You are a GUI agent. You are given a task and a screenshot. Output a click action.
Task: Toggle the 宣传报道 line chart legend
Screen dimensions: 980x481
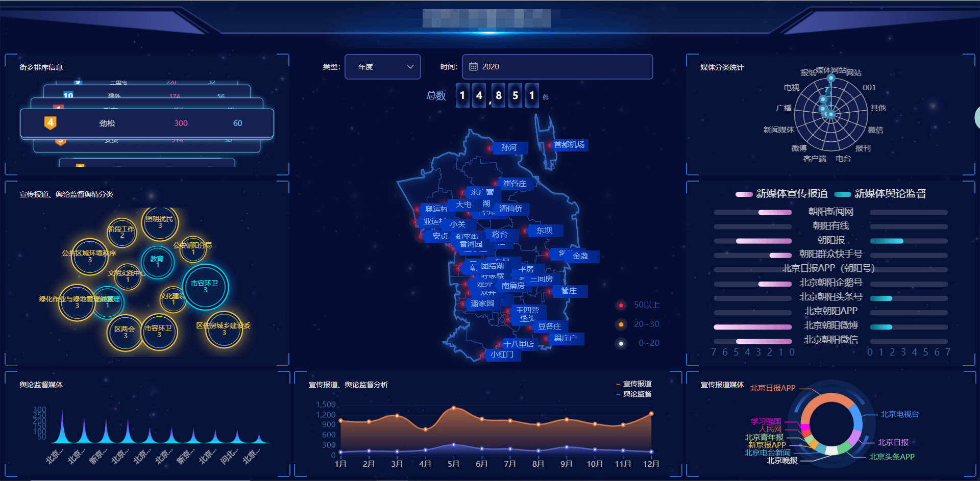point(633,384)
